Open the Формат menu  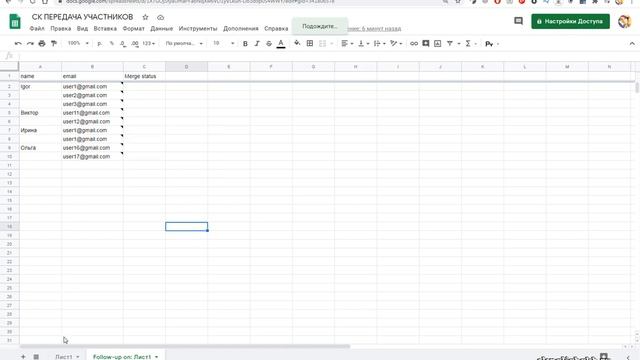133,29
